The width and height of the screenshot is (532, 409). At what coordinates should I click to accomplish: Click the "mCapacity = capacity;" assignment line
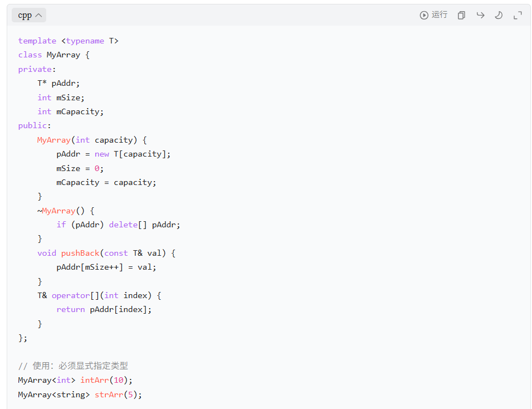tap(106, 182)
